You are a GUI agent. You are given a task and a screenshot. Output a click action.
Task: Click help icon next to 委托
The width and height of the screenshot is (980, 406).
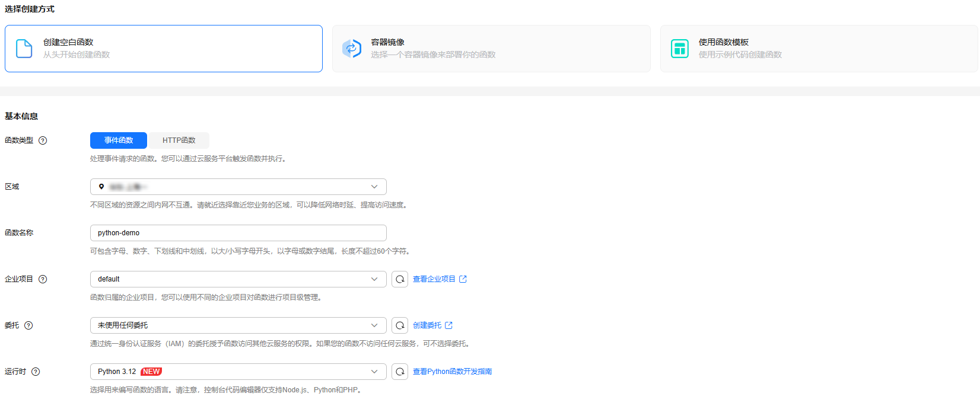[x=28, y=325]
